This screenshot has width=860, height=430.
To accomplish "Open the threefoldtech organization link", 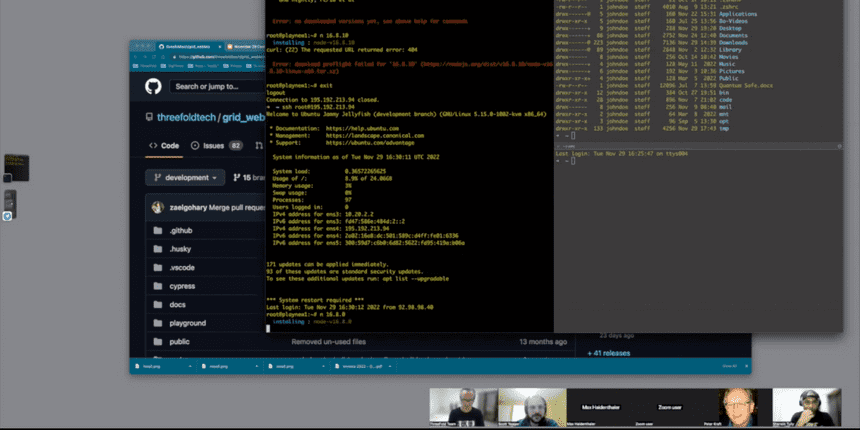I will [x=186, y=117].
